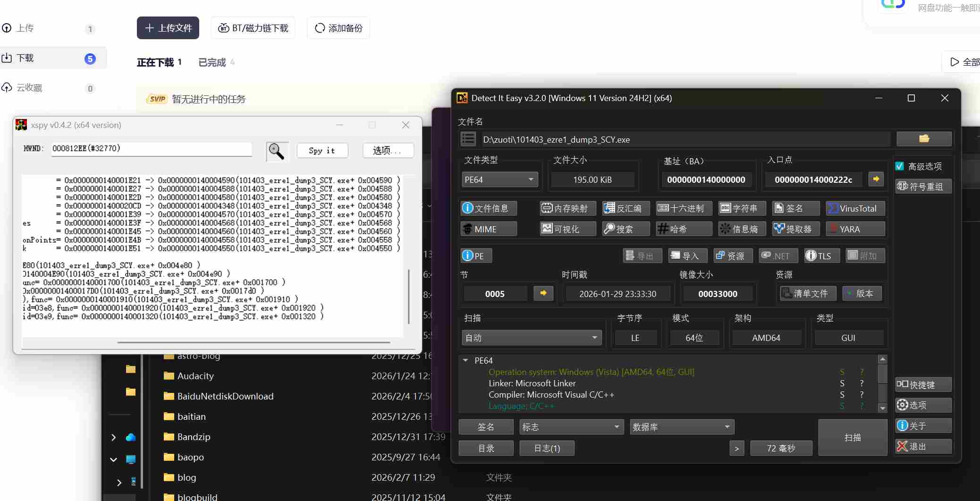Select the Audacity folder row
Image resolution: width=980 pixels, height=501 pixels.
(195, 376)
